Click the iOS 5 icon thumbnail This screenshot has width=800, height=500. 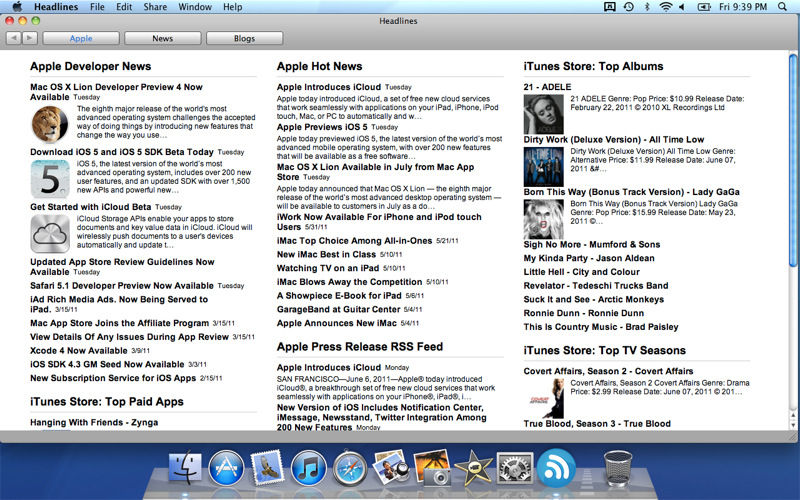point(49,179)
